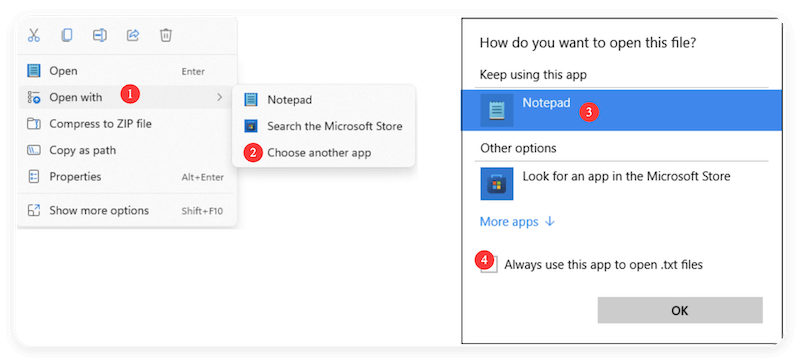
Task: Click the Copy icon in context menu
Action: tap(66, 35)
